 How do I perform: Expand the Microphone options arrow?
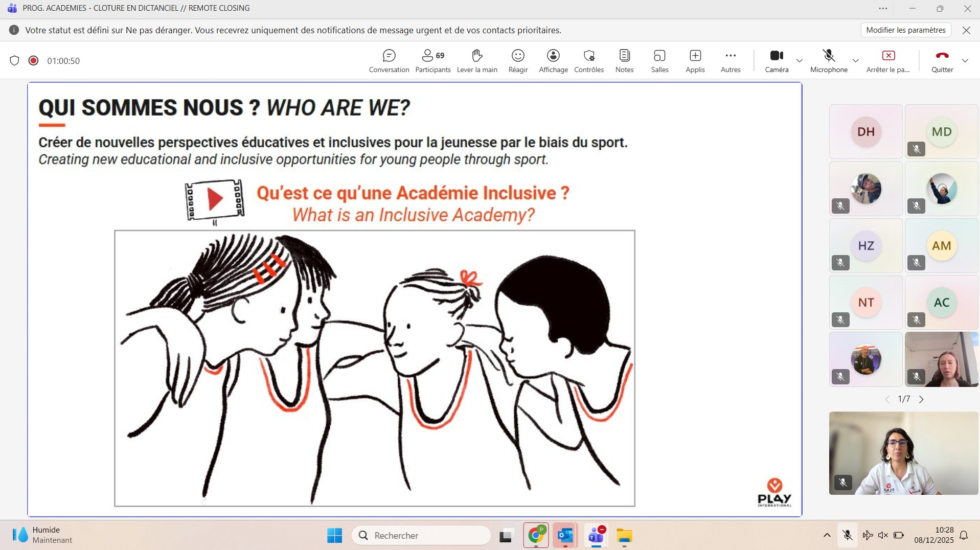tap(855, 61)
